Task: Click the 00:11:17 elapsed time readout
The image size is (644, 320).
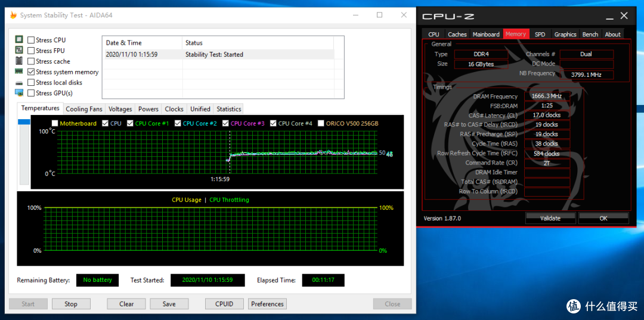Action: click(323, 280)
